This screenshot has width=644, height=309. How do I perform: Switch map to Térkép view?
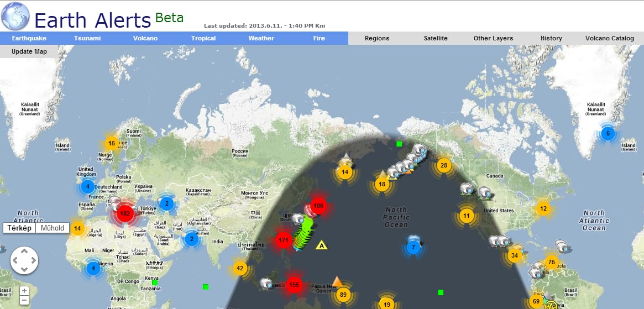pyautogui.click(x=19, y=228)
